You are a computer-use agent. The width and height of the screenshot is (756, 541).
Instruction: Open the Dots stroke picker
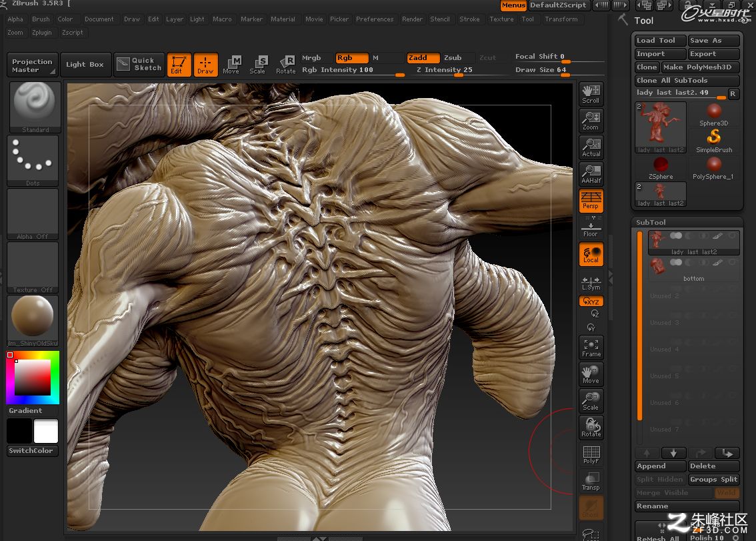point(33,161)
